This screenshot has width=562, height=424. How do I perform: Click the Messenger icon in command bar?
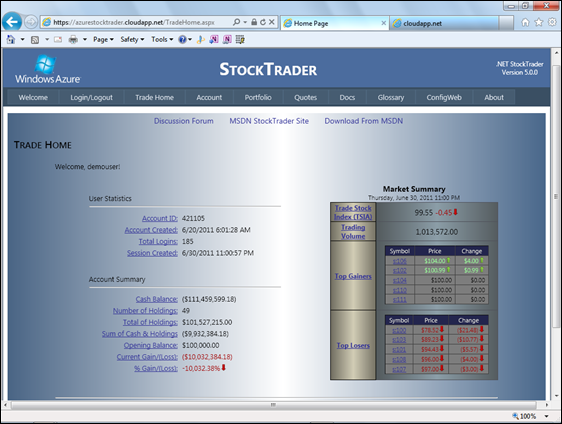pyautogui.click(x=201, y=39)
